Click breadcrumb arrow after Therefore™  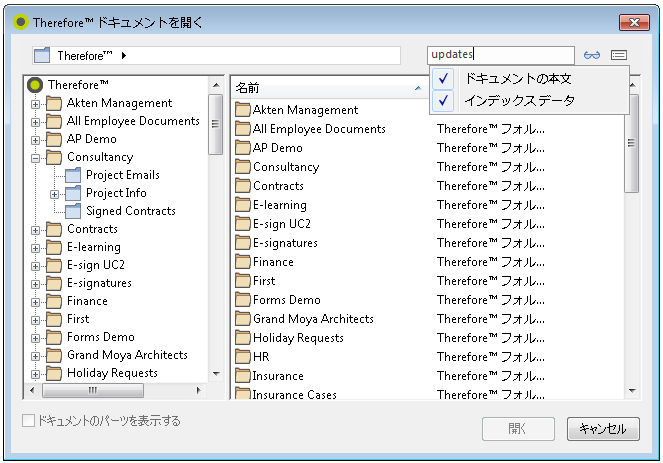tap(123, 55)
